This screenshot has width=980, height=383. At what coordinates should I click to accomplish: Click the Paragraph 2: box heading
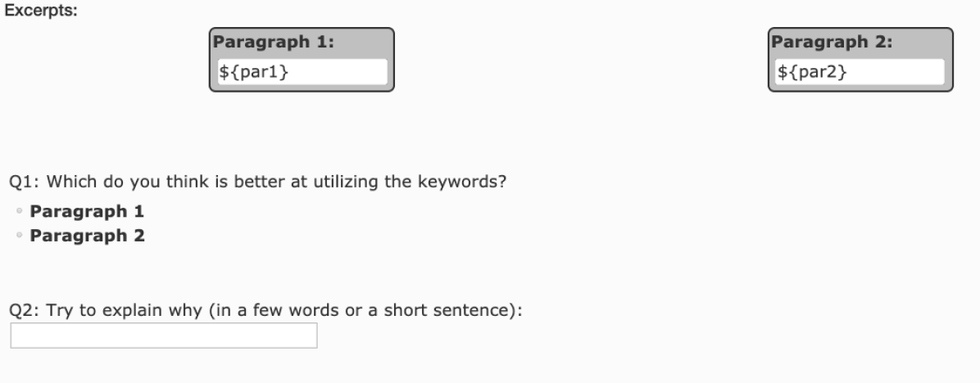tap(832, 42)
